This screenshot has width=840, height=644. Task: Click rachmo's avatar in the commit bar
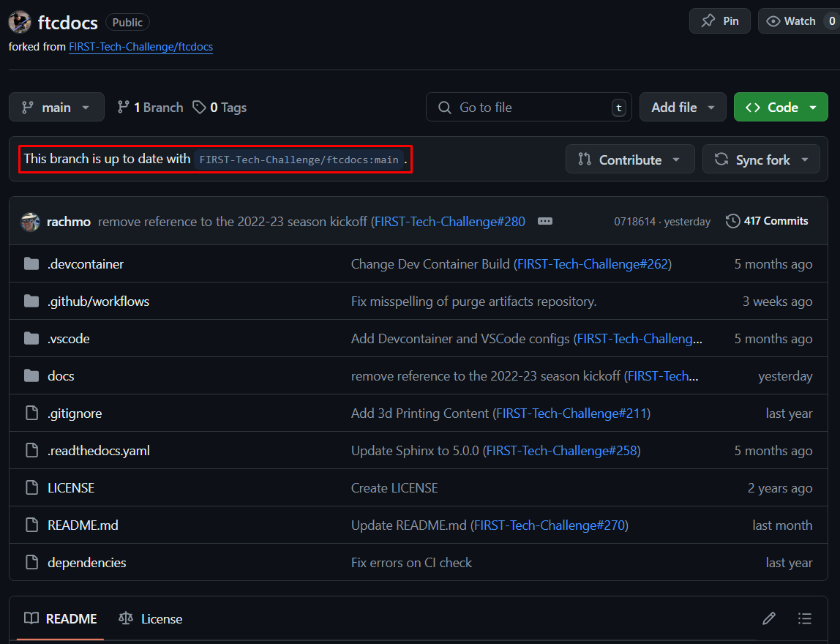pos(30,220)
